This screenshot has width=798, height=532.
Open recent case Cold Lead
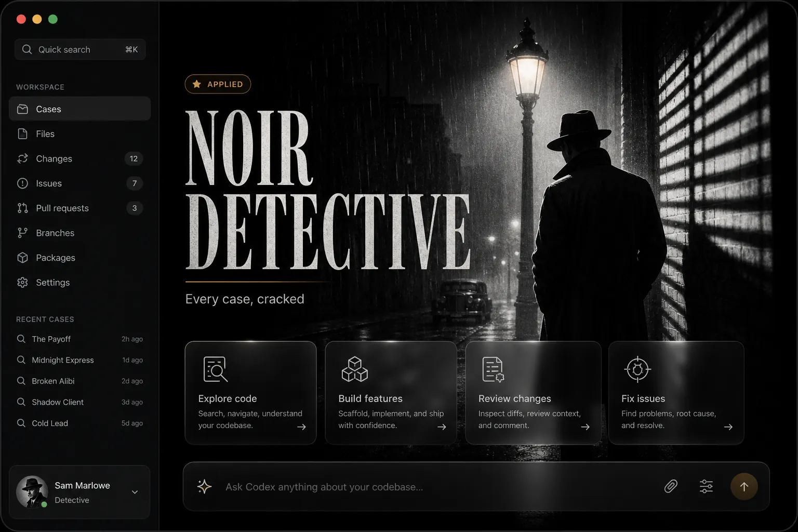tap(80, 423)
